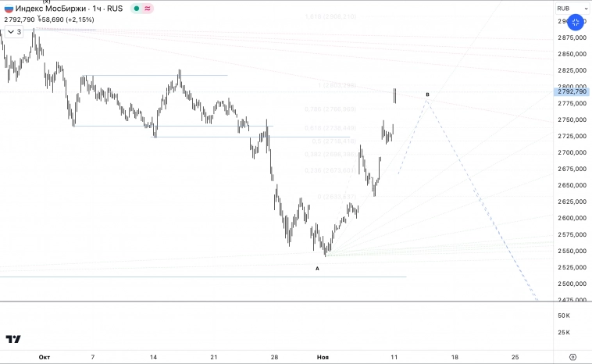Click the Russian flag symbol logo
This screenshot has height=364, width=592.
[x=9, y=9]
